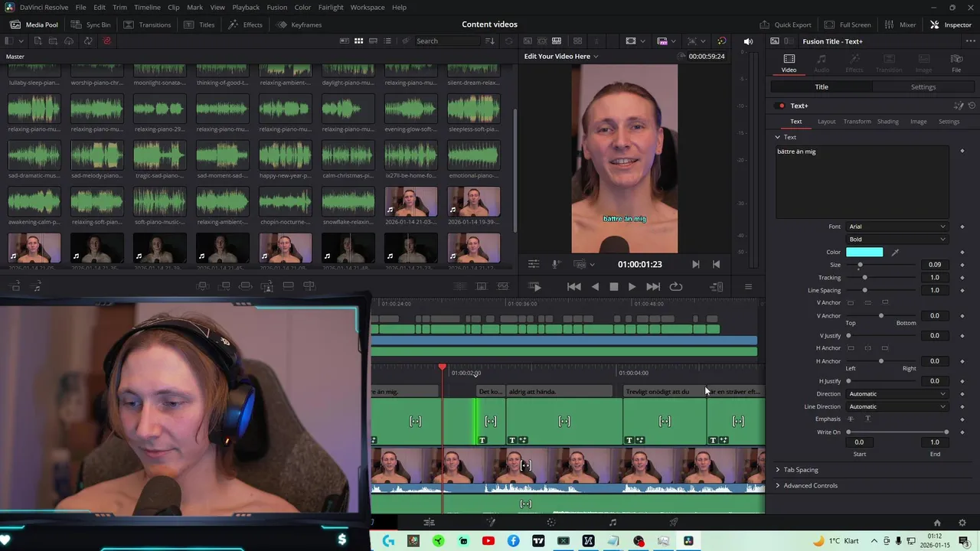Play the timeline forward
Image resolution: width=980 pixels, height=551 pixels.
632,286
